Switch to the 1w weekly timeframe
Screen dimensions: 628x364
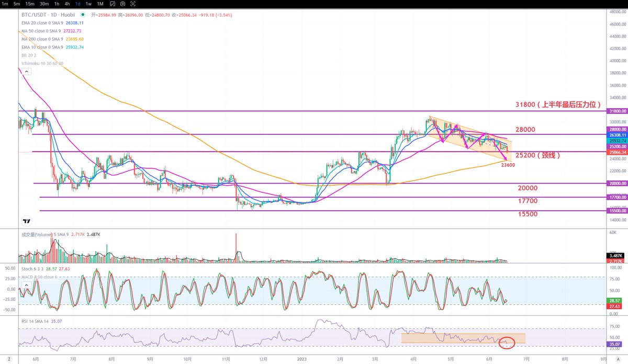[x=88, y=4]
